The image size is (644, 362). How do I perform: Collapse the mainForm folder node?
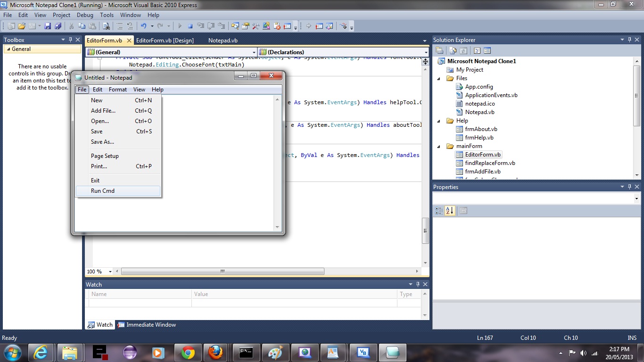438,146
